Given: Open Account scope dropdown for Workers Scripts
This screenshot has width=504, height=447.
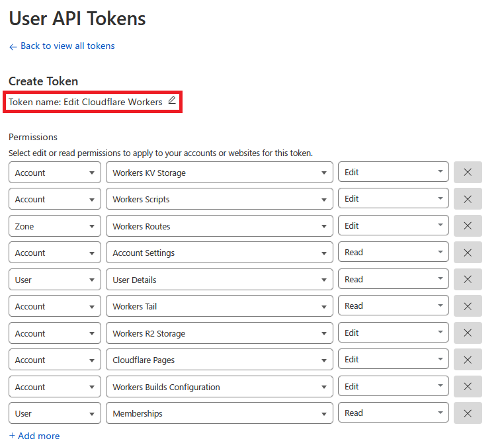Looking at the screenshot, I should (x=55, y=199).
